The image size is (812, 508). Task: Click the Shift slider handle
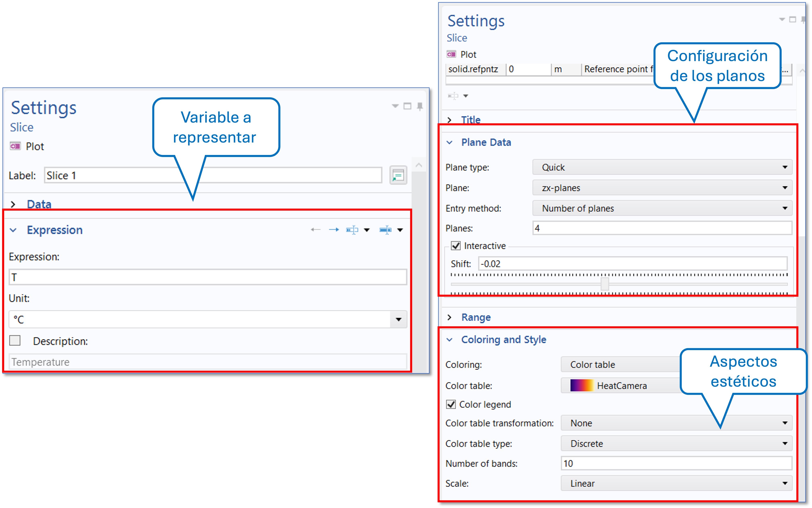click(x=605, y=284)
